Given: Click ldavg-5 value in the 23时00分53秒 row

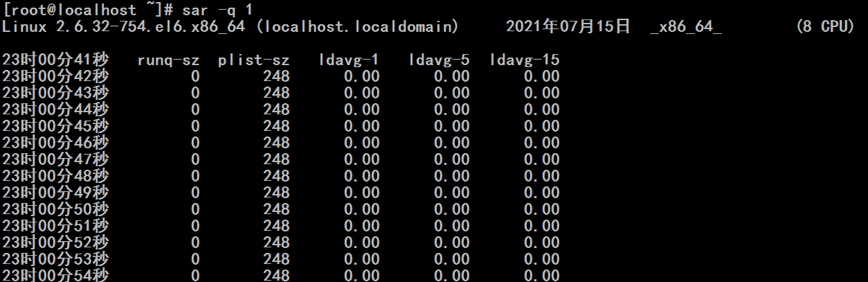Looking at the screenshot, I should [x=452, y=259].
